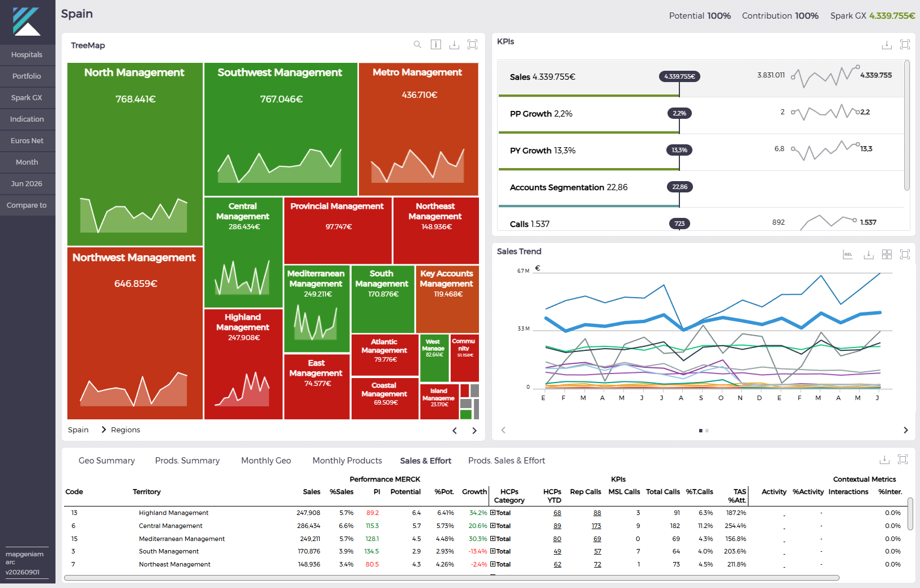Select North Management treemap tile
Viewport: 920px width, 588px height.
pos(135,154)
